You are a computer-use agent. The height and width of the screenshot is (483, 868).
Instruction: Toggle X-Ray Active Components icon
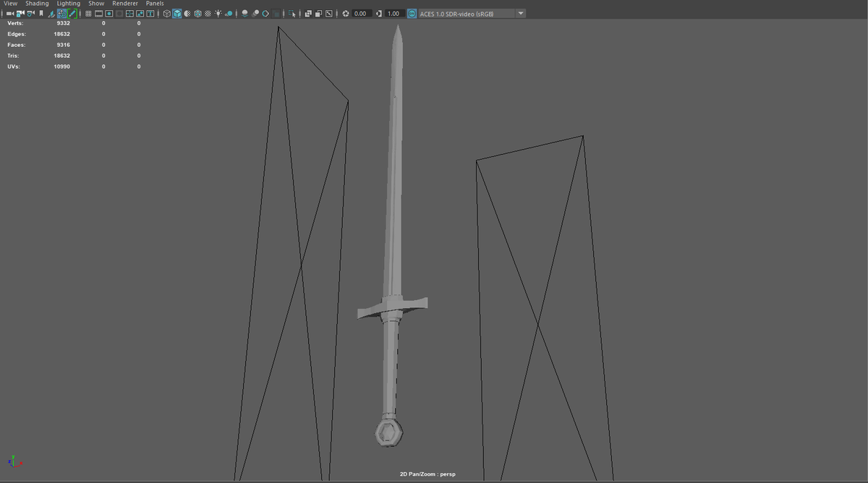click(x=318, y=14)
